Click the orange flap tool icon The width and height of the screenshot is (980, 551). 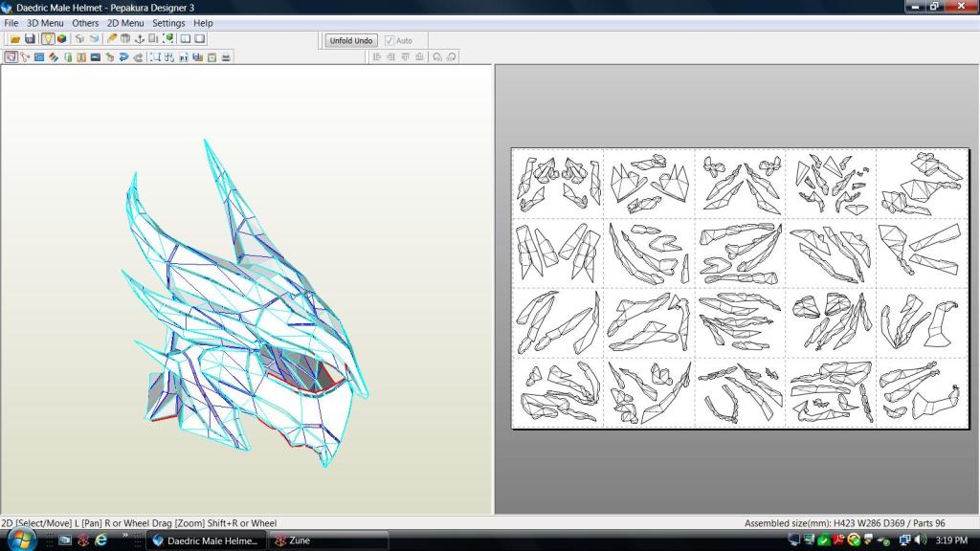pyautogui.click(x=81, y=56)
